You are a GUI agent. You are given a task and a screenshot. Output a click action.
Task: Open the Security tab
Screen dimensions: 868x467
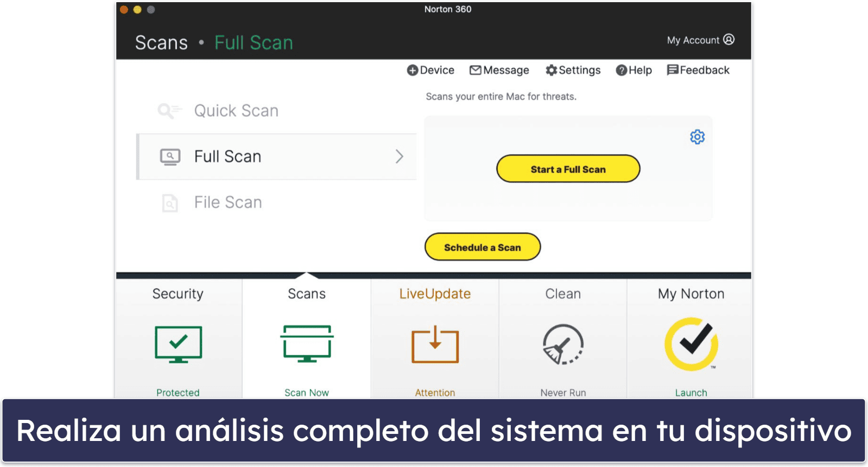click(179, 339)
